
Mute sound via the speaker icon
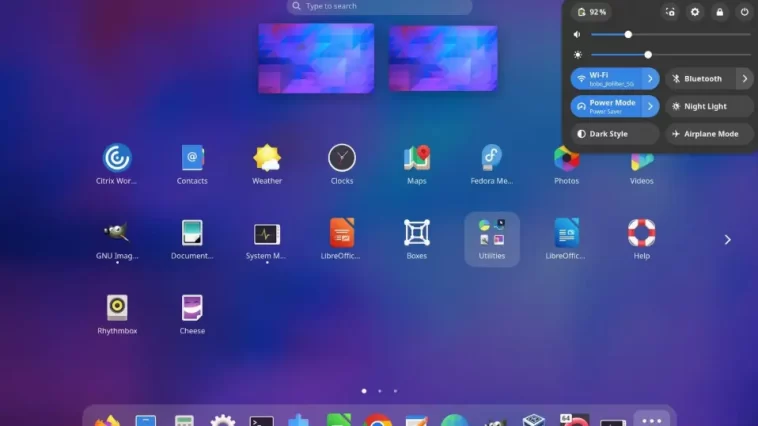click(577, 35)
